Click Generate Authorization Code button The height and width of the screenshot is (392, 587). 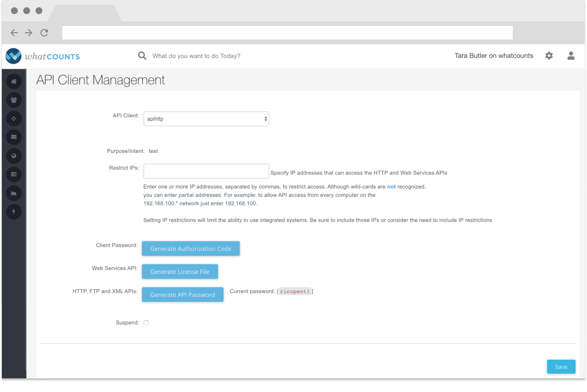pos(191,249)
